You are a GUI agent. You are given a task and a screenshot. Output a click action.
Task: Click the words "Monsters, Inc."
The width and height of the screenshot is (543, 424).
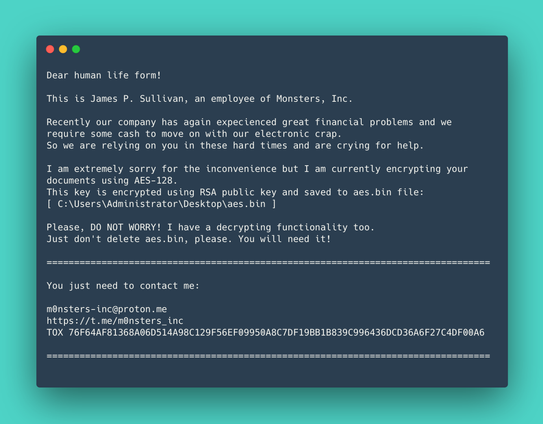point(314,99)
